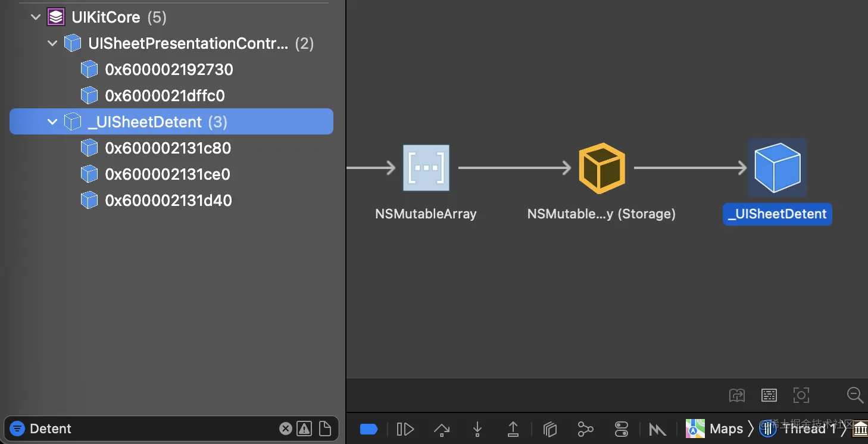Clear the Detent filter text
The image size is (868, 444).
[286, 429]
